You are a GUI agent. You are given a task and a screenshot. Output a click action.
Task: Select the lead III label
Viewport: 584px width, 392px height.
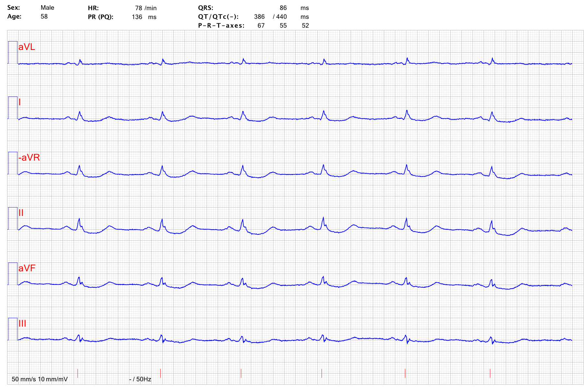(x=22, y=323)
